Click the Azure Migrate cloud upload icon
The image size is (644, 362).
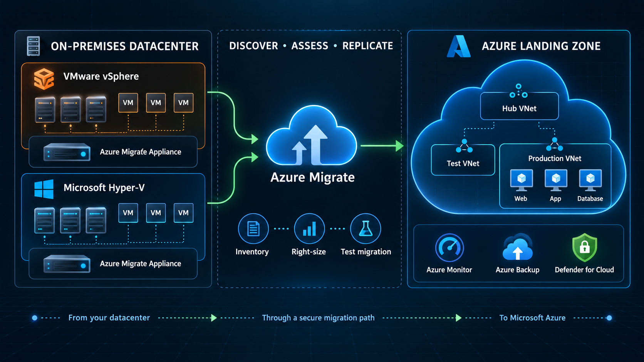point(312,135)
